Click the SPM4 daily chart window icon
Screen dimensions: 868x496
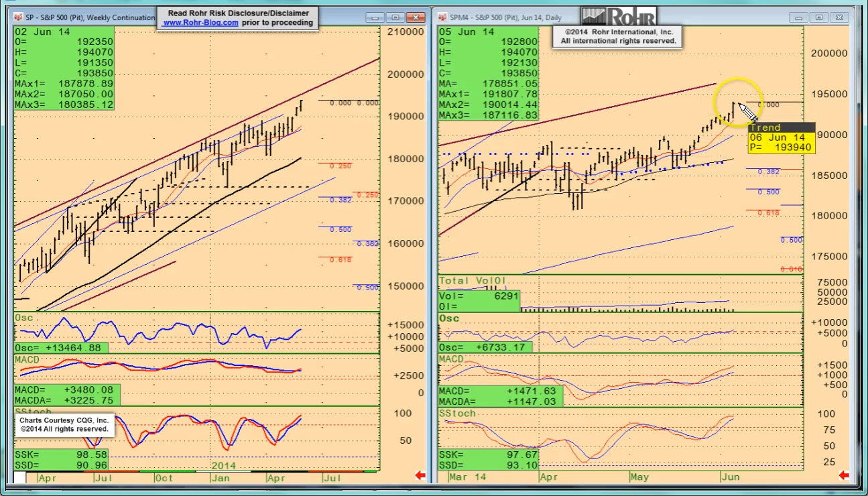444,17
